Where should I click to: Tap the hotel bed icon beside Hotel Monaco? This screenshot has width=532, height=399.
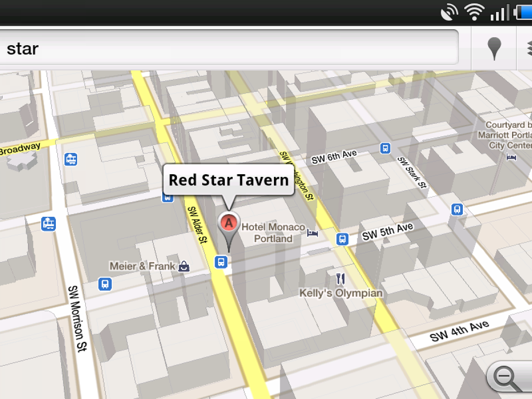(313, 232)
